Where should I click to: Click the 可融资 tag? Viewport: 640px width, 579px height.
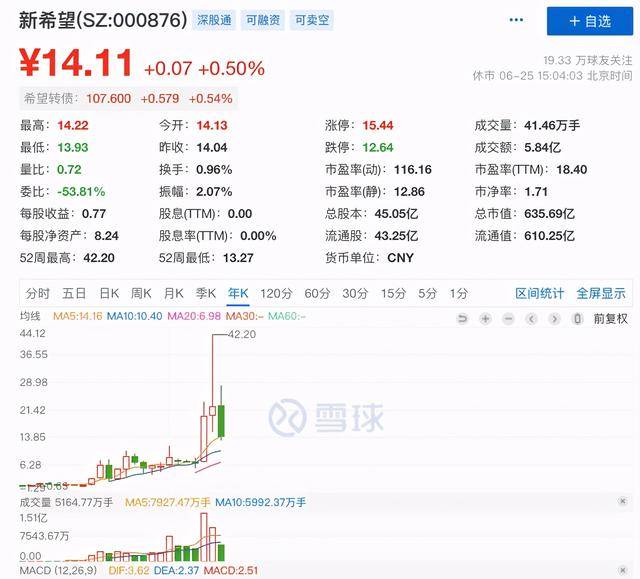point(263,20)
